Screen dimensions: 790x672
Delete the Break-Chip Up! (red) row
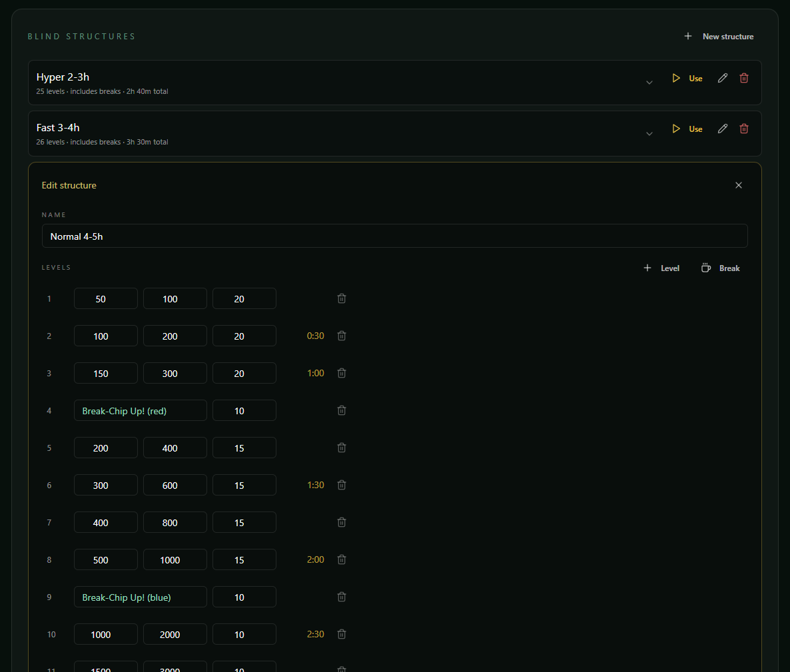coord(342,410)
